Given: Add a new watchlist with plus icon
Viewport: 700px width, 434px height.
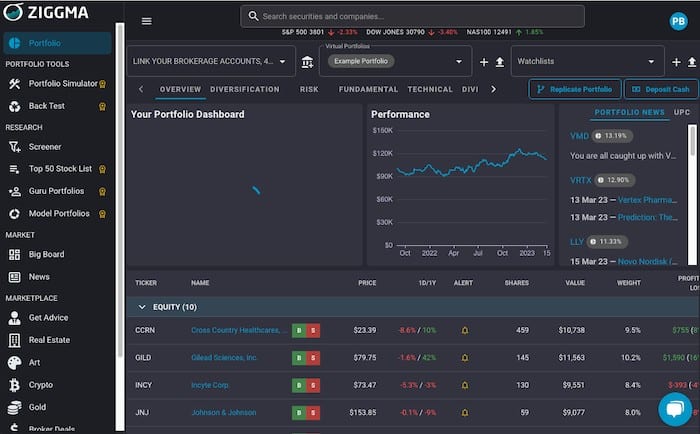Looking at the screenshot, I should [676, 62].
